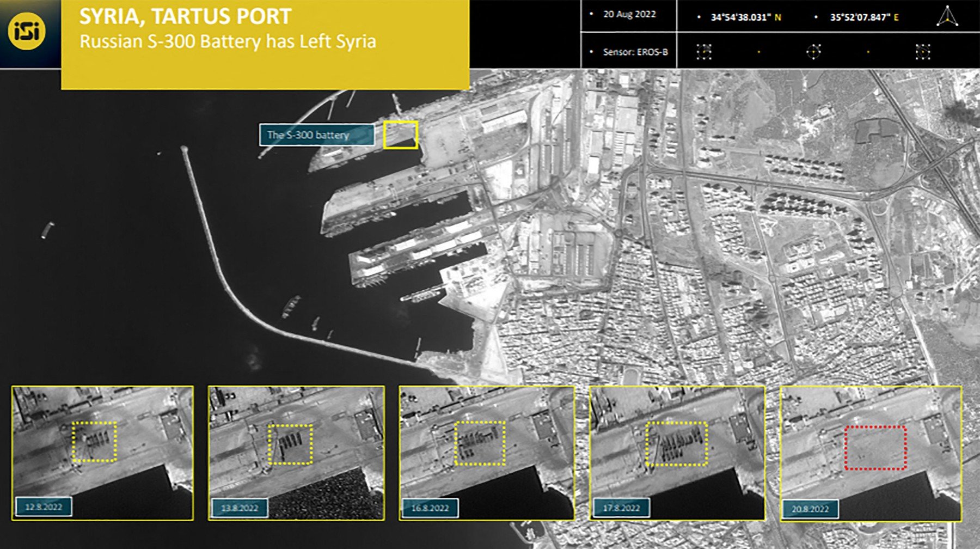Screen dimensions: 980x549
Task: Click the 16.8.2022 date label
Action: (430, 508)
